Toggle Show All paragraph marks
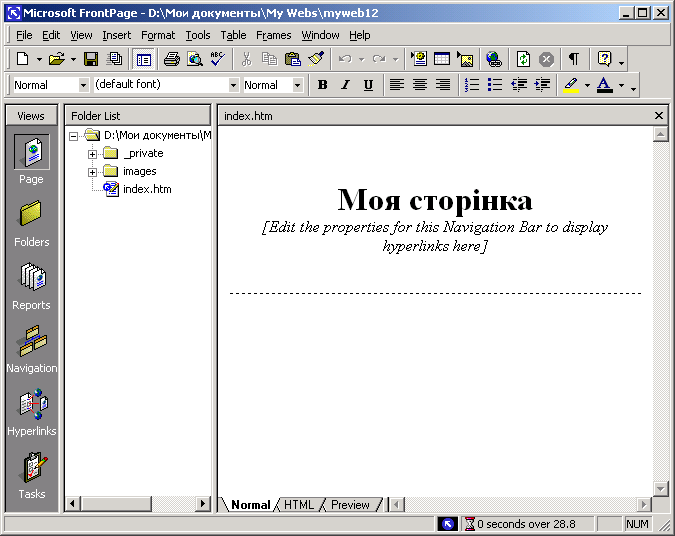Viewport: 675px width, 536px height. point(574,59)
